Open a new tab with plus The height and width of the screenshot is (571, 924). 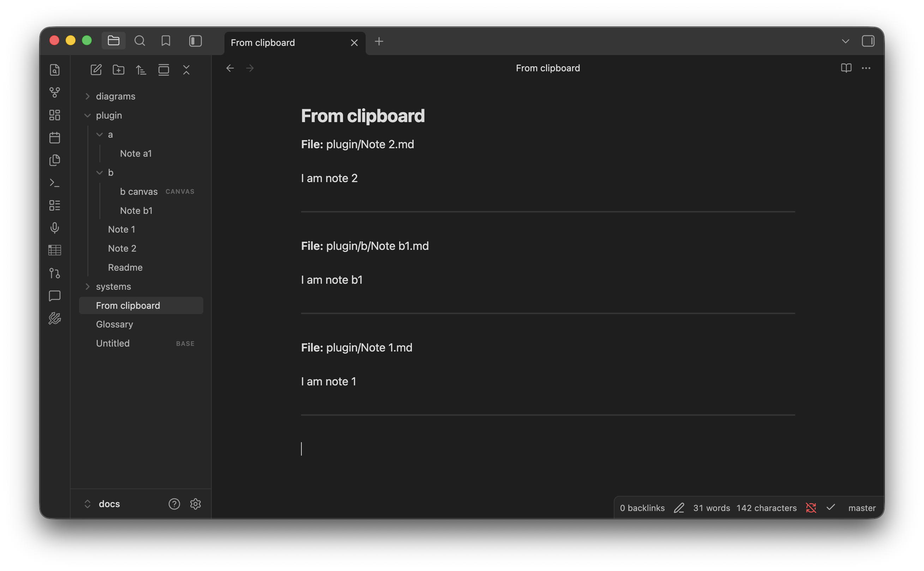point(379,42)
